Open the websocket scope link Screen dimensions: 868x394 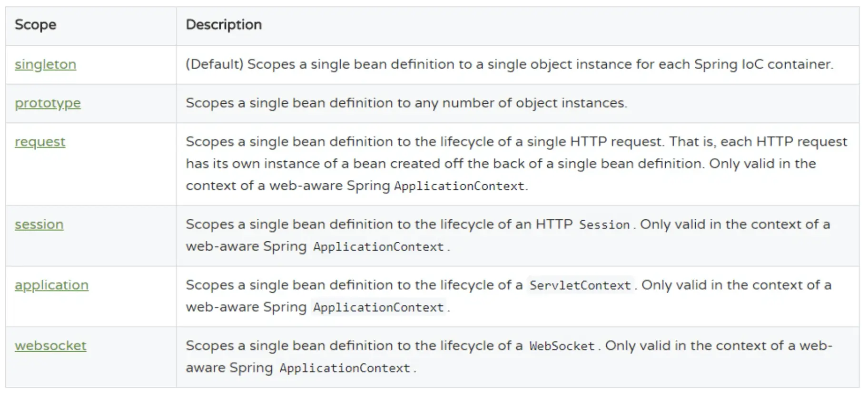[x=50, y=345]
